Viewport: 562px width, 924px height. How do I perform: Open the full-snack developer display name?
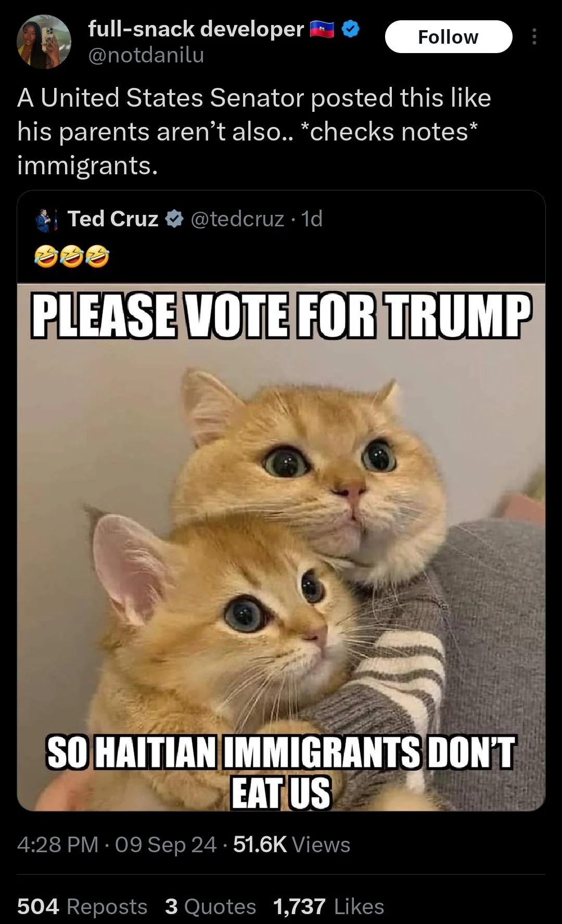(196, 29)
